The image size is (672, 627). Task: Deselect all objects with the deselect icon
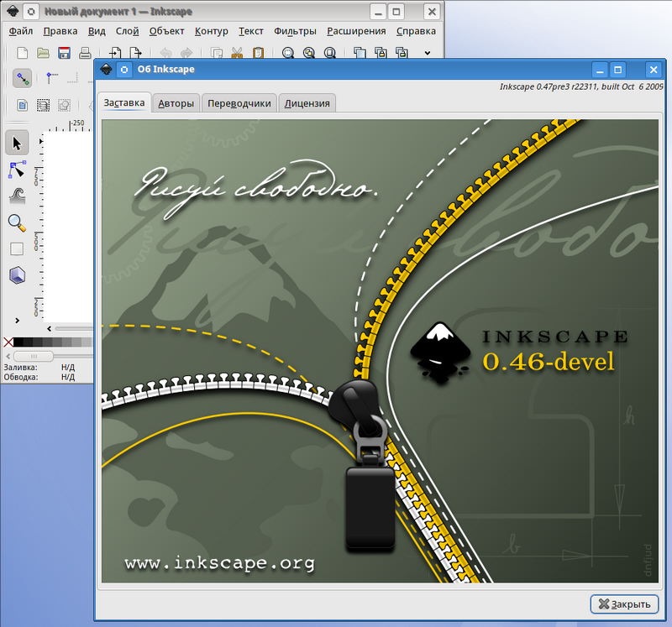(x=64, y=105)
